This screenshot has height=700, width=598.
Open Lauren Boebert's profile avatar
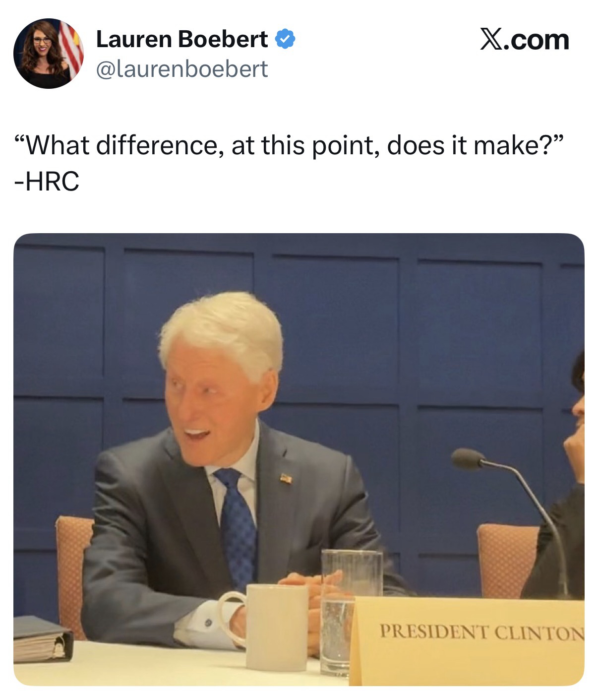click(49, 54)
